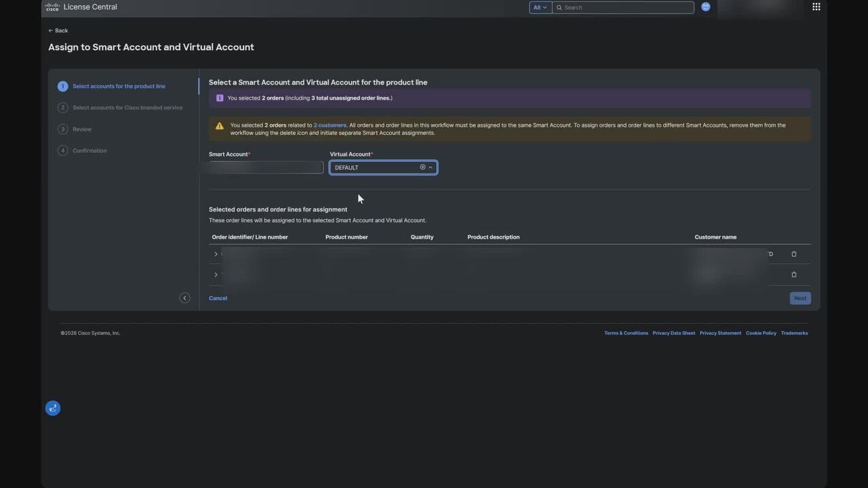Click the Smart Account input field
Viewport: 868px width, 488px height.
click(x=266, y=167)
